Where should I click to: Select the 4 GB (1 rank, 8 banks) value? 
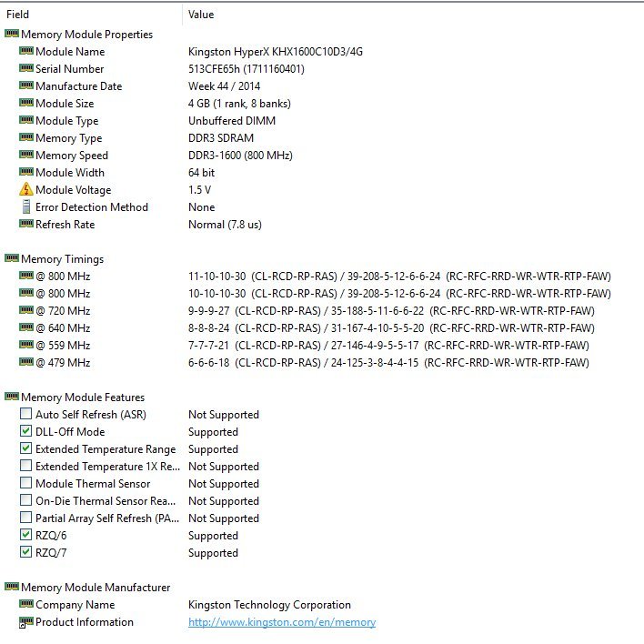click(x=239, y=103)
